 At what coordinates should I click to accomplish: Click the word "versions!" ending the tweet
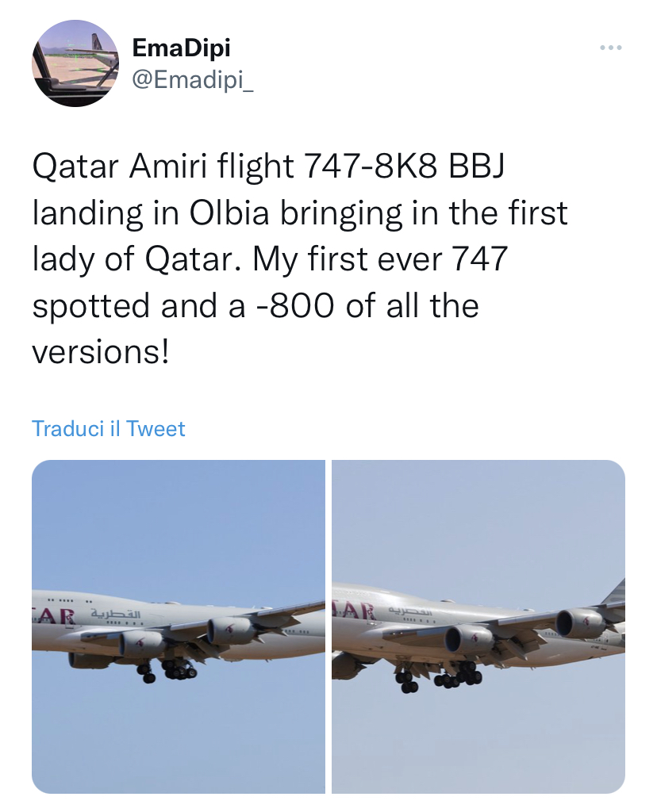(x=101, y=350)
